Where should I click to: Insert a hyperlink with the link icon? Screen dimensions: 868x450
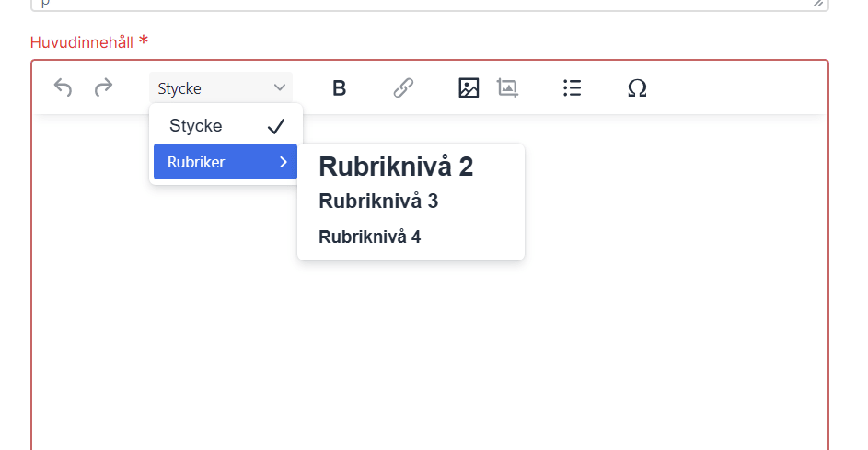403,88
